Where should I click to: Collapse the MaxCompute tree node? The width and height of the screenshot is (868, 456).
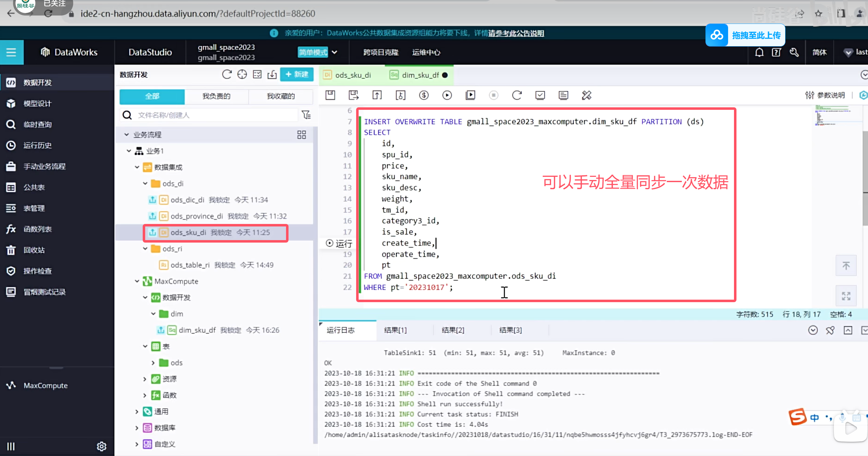click(x=137, y=281)
